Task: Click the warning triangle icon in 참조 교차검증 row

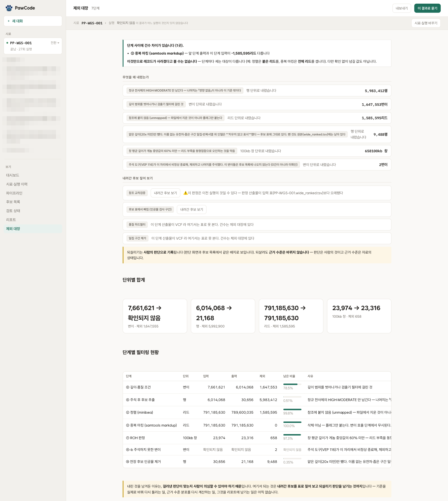Action: (185, 193)
